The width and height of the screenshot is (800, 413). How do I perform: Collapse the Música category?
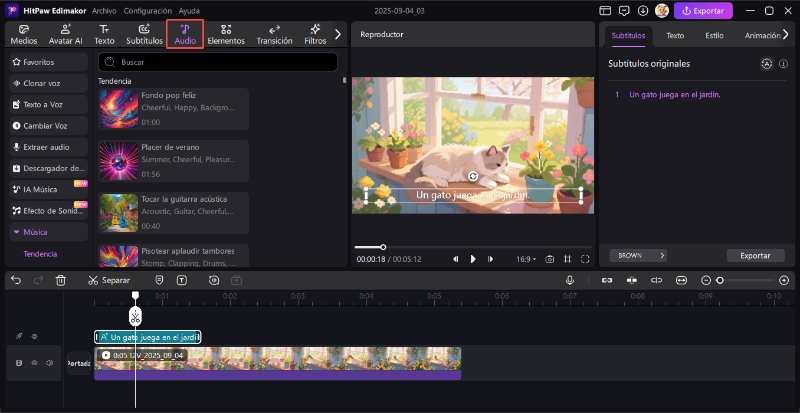tap(16, 232)
